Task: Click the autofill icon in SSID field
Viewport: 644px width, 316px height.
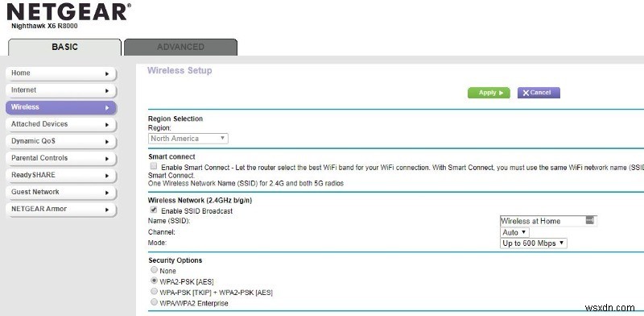Action: 589,220
